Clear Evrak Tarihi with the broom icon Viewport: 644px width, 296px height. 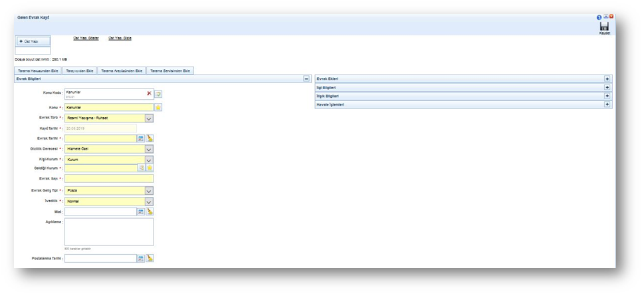(x=150, y=138)
